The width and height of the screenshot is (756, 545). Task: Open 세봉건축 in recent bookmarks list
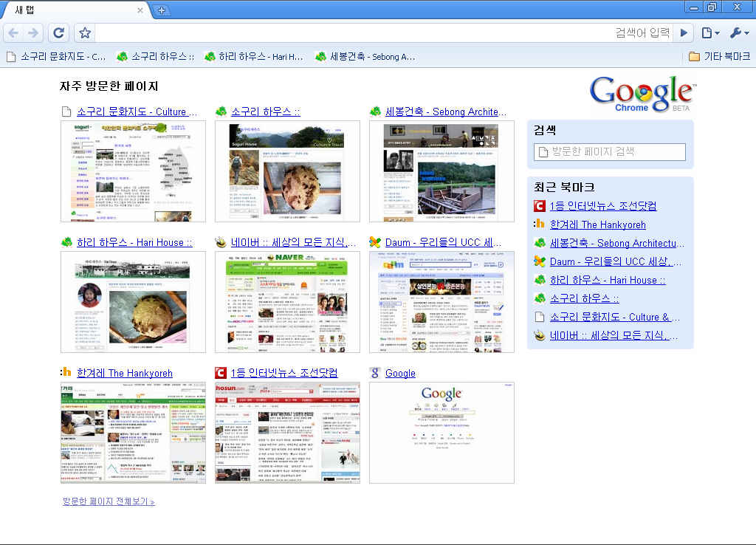tap(617, 243)
